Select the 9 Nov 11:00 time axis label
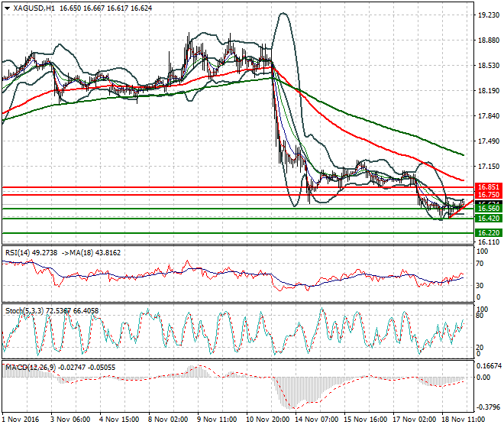This screenshot has height=428, width=504. click(217, 420)
